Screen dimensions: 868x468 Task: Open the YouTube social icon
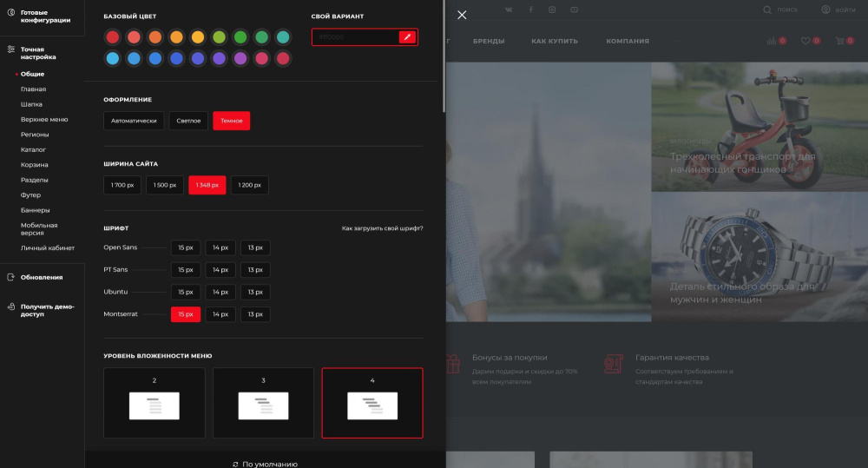[x=574, y=10]
